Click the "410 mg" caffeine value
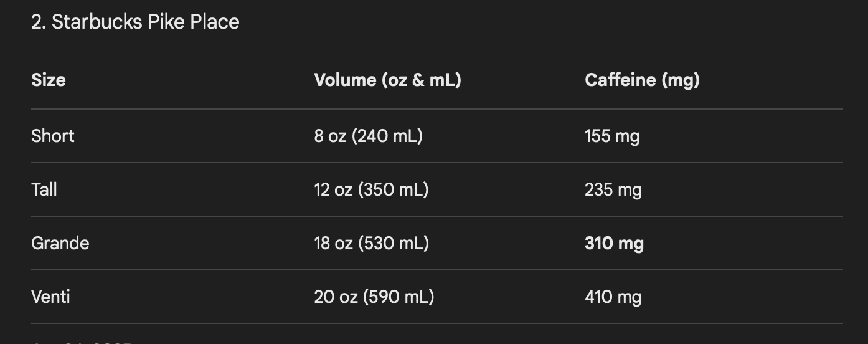The height and width of the screenshot is (344, 868). (613, 297)
